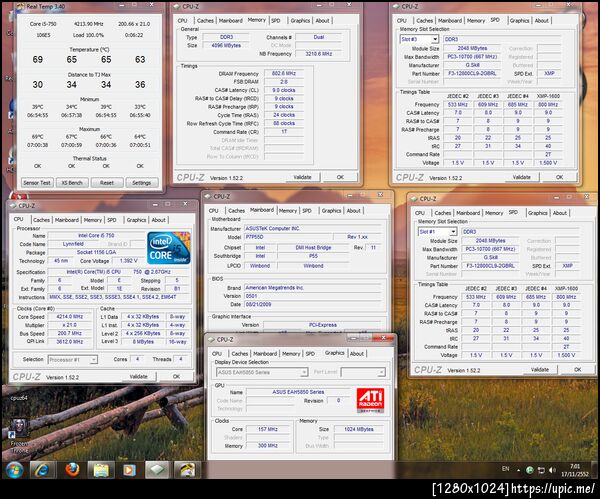Image resolution: width=600 pixels, height=499 pixels.
Task: Select Mainboard tab in Slot #1 SPD window
Action: pos(468,213)
